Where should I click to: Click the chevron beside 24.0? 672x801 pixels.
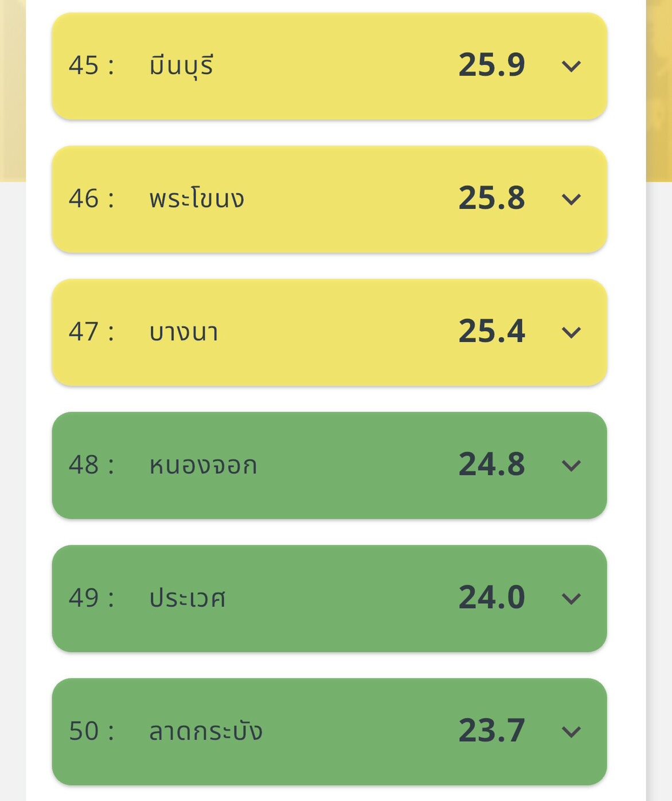(x=571, y=599)
